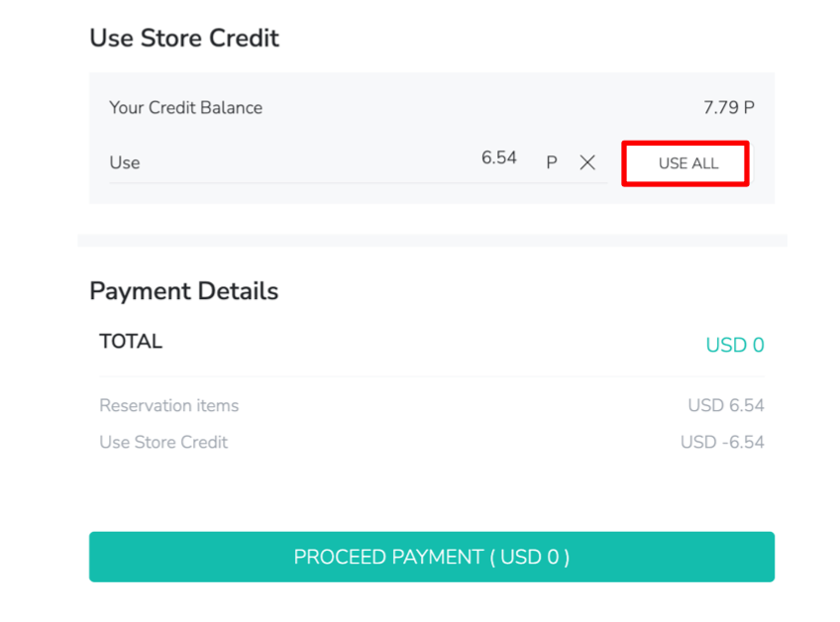Click the Reservation items line entry
The width and height of the screenshot is (840, 622).
tap(168, 406)
